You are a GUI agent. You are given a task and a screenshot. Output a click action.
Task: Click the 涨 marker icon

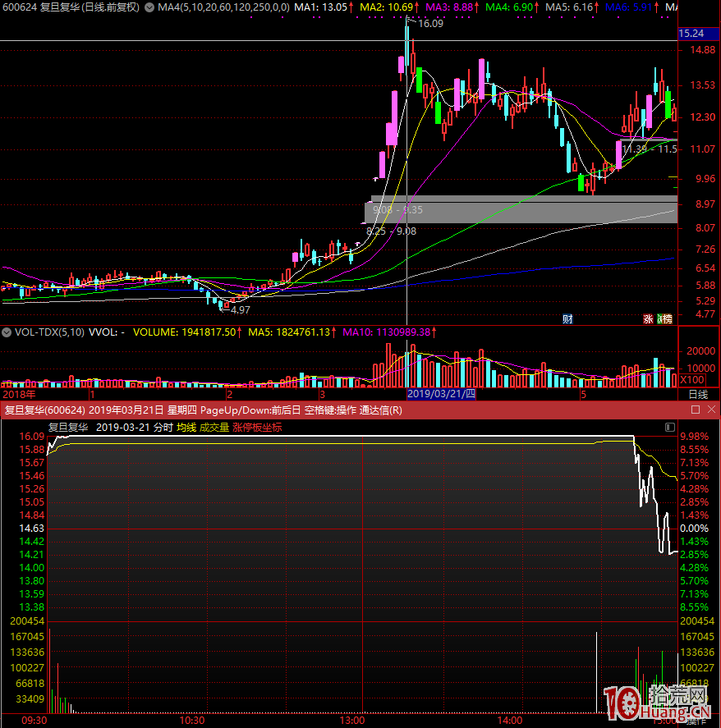pos(648,319)
